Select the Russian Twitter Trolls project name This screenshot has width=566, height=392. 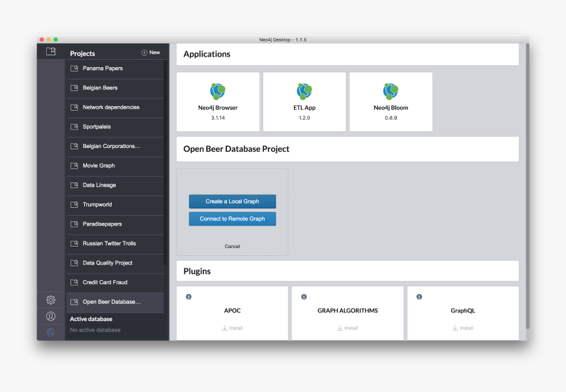[x=109, y=243]
